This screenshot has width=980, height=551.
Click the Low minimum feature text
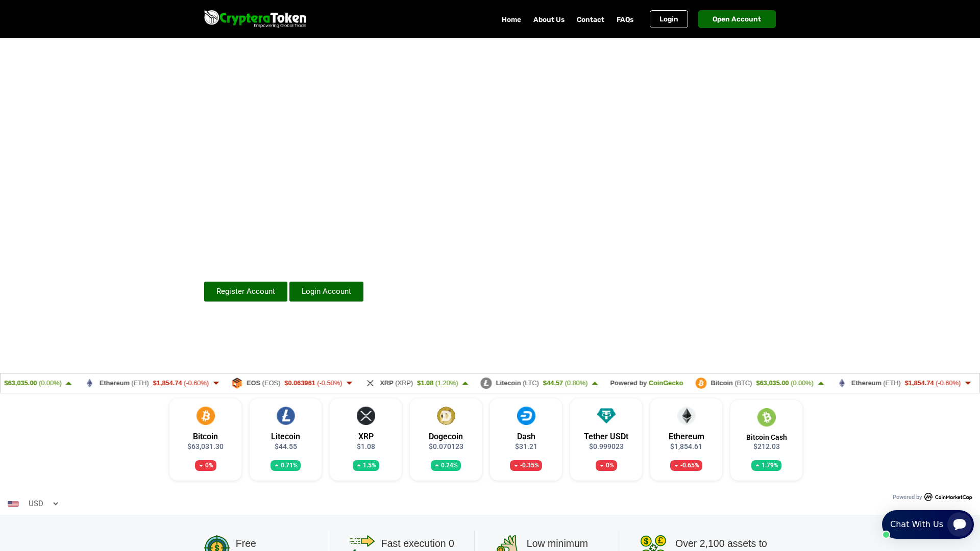click(x=557, y=543)
